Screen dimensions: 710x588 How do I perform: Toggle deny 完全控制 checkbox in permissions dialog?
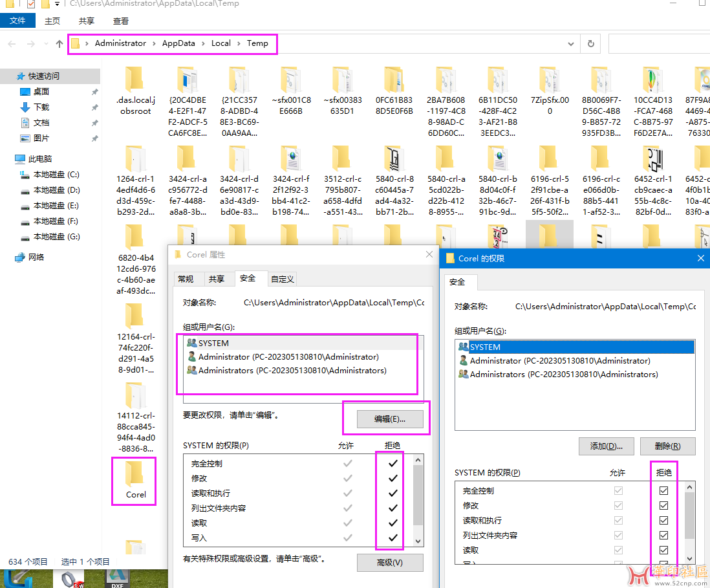[664, 490]
